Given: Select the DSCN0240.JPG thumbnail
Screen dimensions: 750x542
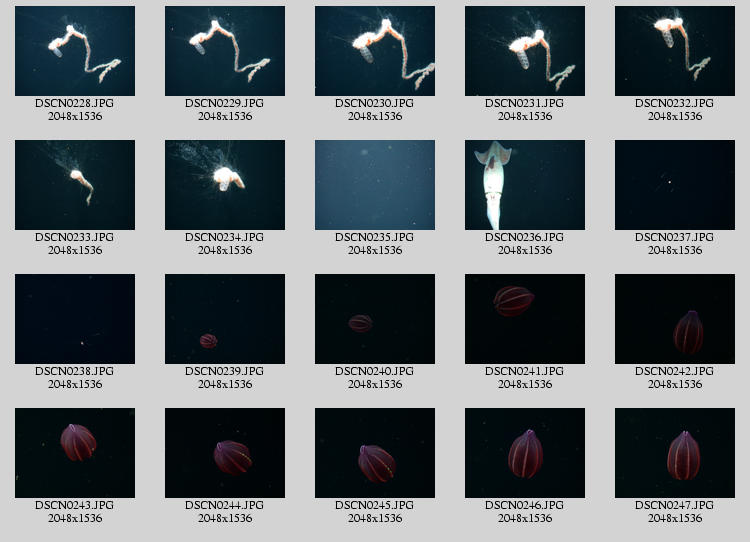Looking at the screenshot, I should tap(375, 319).
